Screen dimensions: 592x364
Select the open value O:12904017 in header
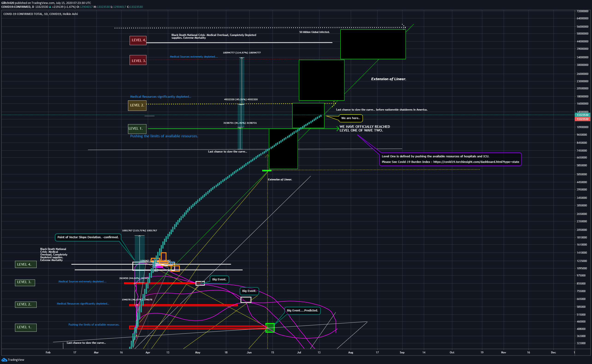[x=85, y=7]
